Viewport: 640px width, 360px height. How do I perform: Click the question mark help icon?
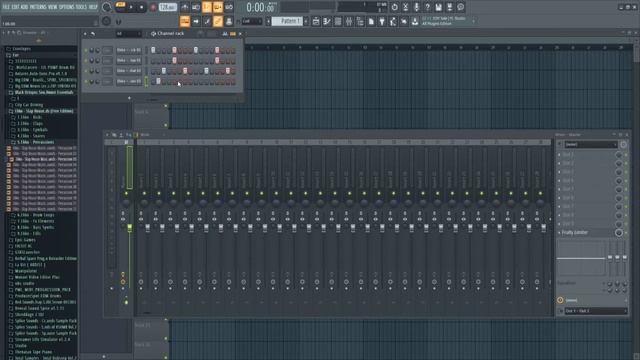(427, 7)
